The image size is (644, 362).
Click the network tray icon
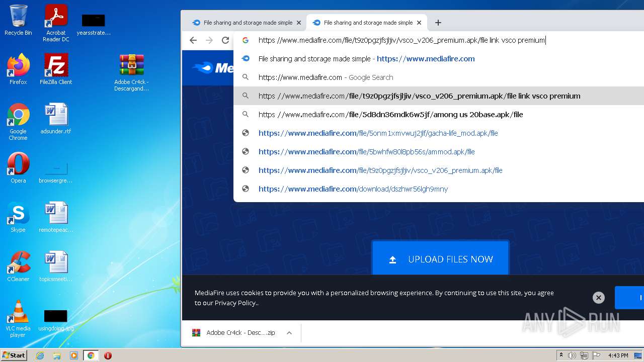click(584, 355)
